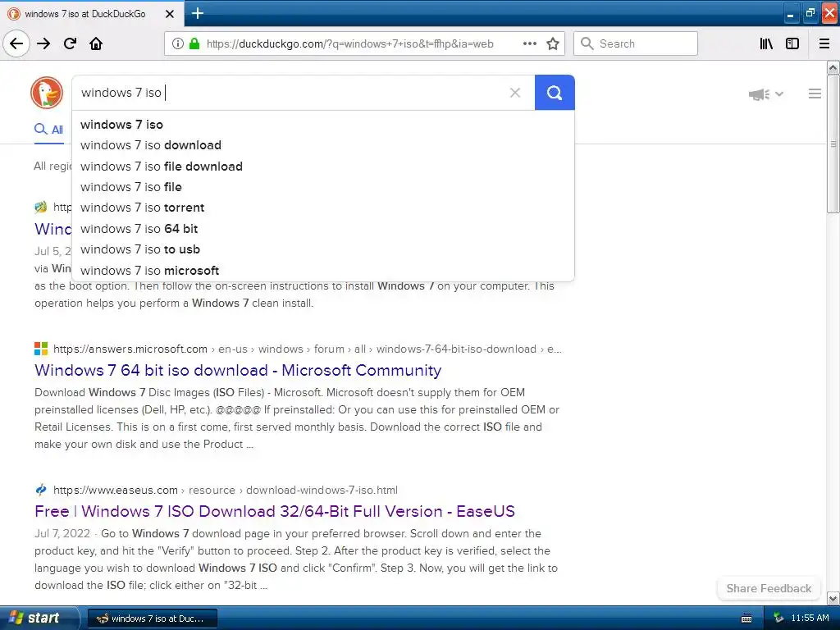Click the network tray icon near clock
Screen dimensions: 840x630
click(778, 618)
